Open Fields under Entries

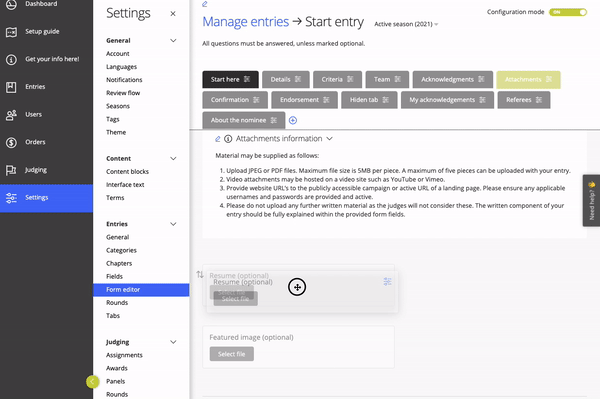click(114, 276)
